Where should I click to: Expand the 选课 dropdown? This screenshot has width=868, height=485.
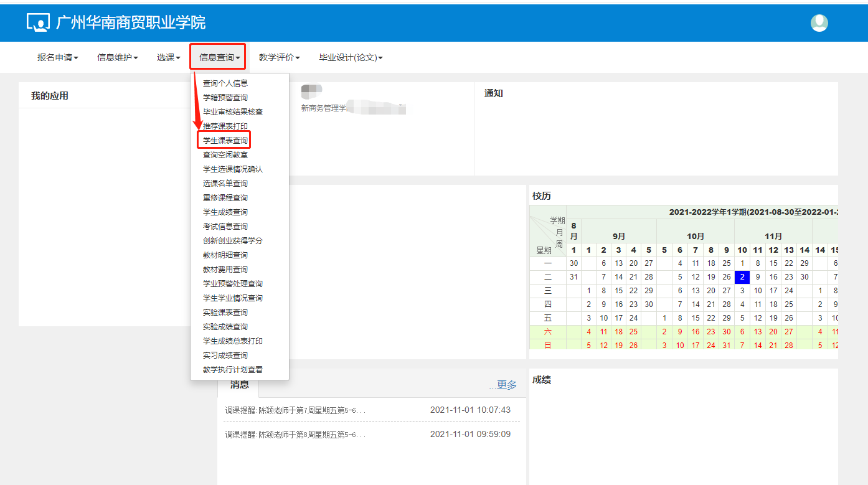(168, 57)
